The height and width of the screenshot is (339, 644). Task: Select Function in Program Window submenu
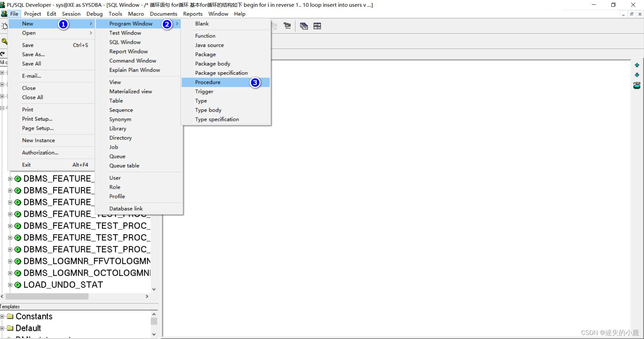[226, 36]
